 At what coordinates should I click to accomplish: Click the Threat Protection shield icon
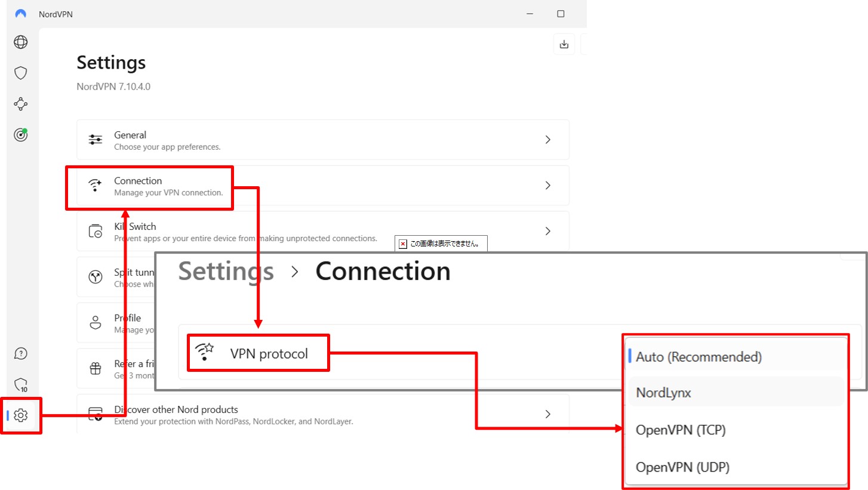coord(21,73)
